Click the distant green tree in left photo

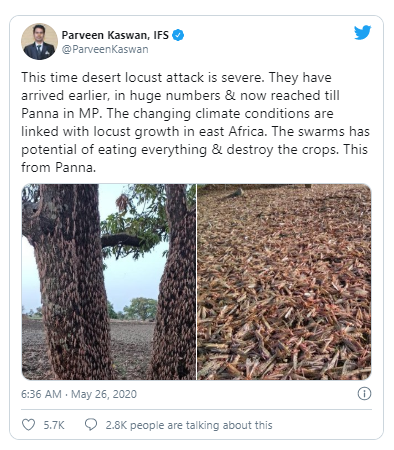coord(140,308)
